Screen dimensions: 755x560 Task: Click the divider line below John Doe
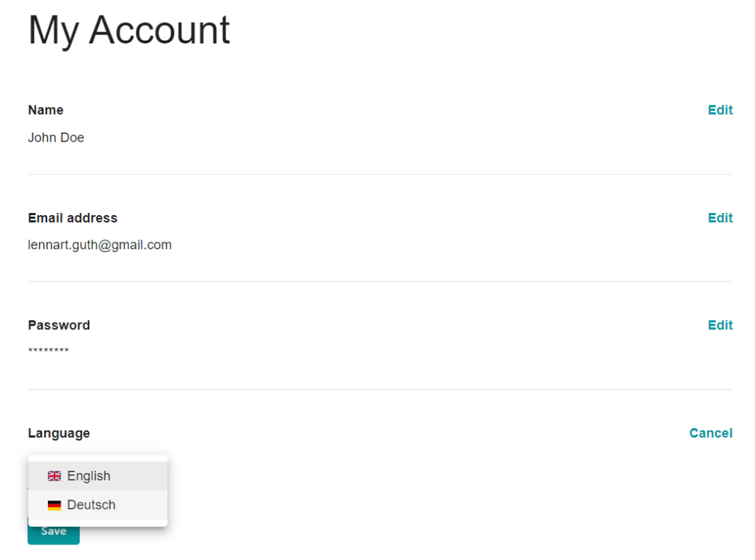tap(380, 174)
